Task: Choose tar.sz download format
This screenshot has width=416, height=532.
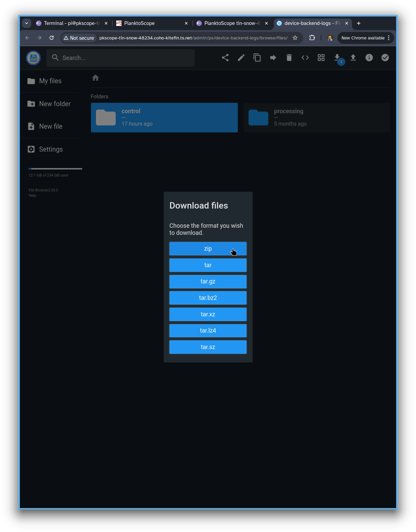Action: coord(208,347)
